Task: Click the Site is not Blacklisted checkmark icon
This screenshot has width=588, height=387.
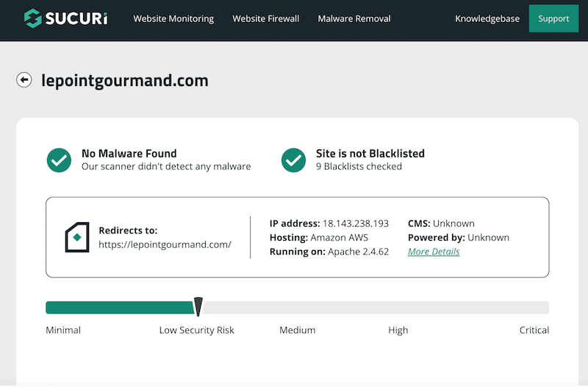Action: pyautogui.click(x=293, y=160)
